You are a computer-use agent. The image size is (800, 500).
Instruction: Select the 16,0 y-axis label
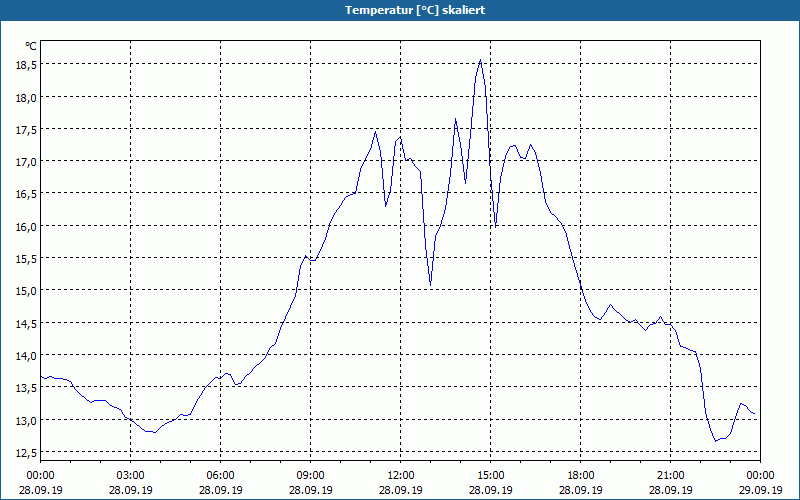(26, 227)
